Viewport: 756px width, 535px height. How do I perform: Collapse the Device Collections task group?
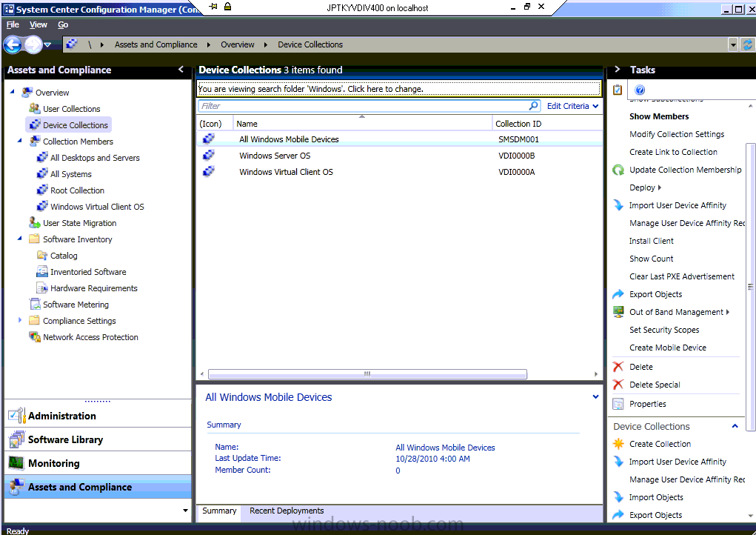click(735, 426)
